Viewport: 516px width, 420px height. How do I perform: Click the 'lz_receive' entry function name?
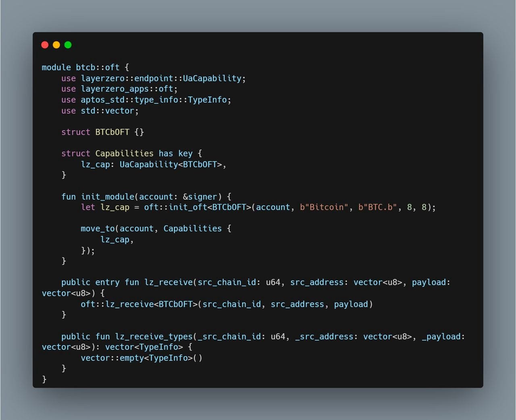[x=169, y=282]
